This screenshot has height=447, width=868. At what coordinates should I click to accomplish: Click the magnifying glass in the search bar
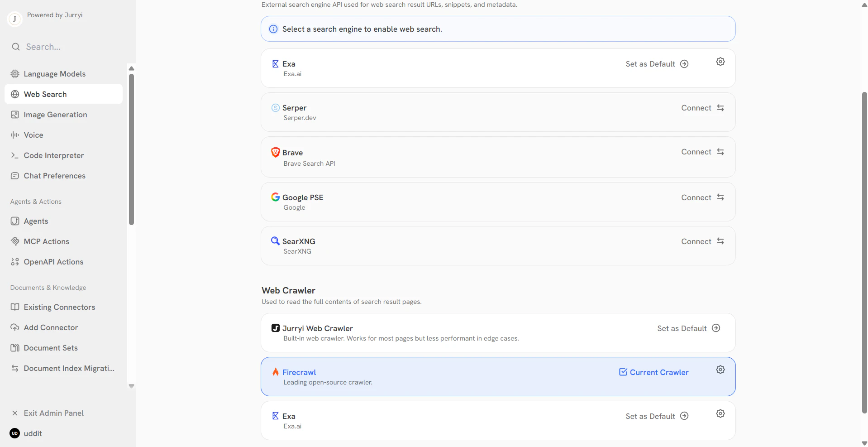pos(16,47)
